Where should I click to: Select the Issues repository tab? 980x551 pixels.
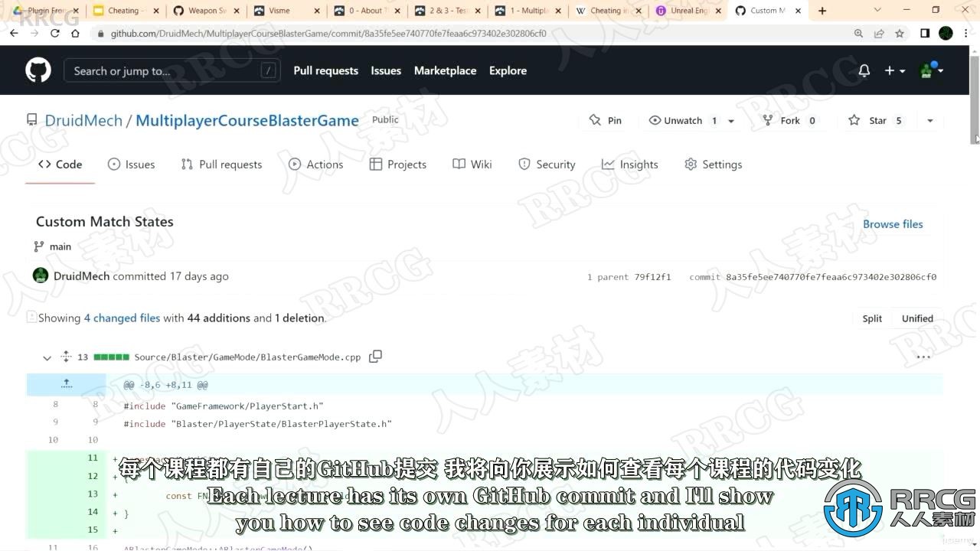[131, 164]
